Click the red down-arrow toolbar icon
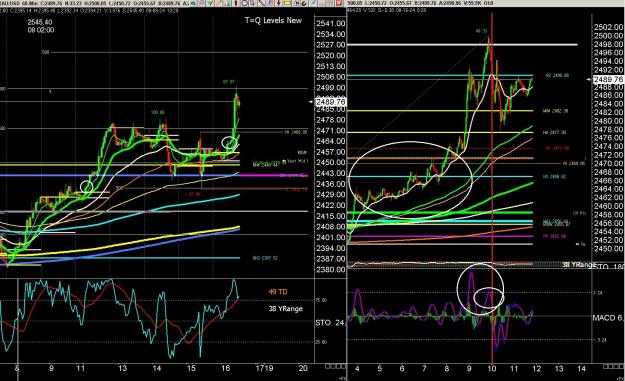 click(x=278, y=3)
